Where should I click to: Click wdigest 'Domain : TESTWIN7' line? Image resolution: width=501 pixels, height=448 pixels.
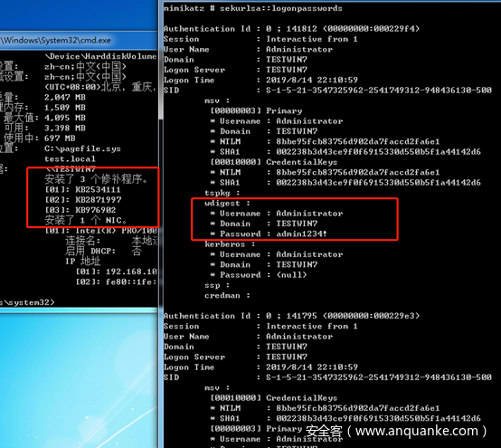pyautogui.click(x=263, y=224)
